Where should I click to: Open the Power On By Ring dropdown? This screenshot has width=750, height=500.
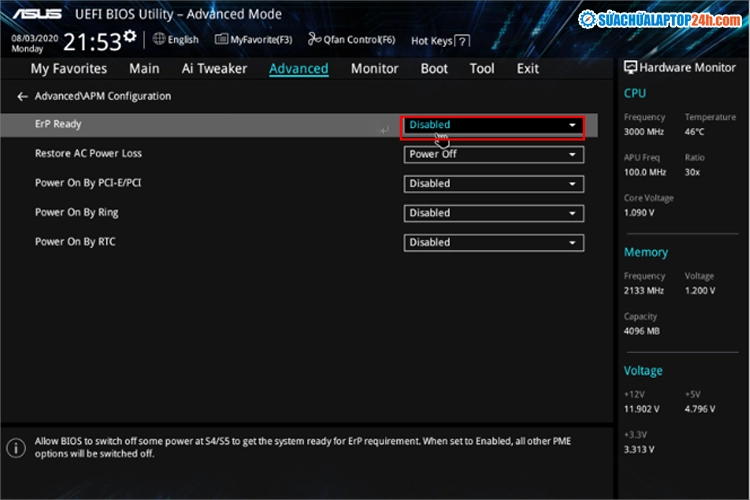(x=493, y=213)
